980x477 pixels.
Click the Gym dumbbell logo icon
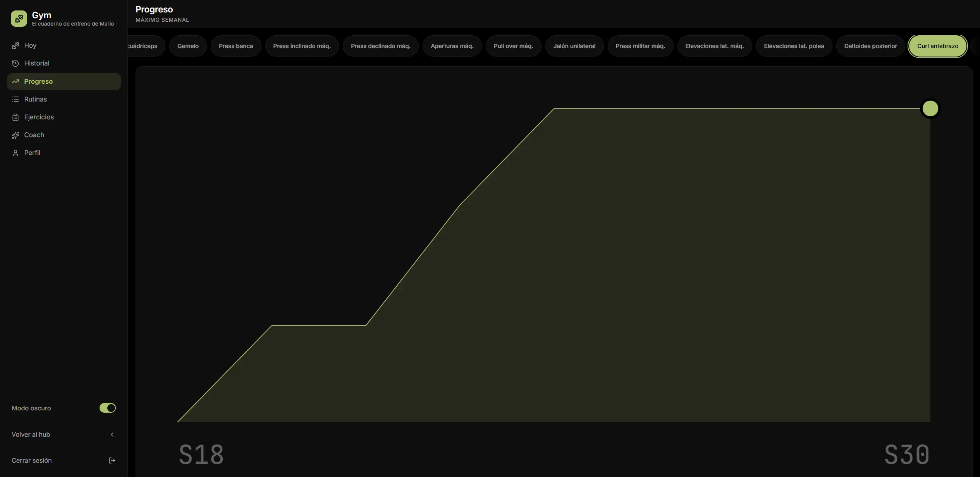pos(19,19)
